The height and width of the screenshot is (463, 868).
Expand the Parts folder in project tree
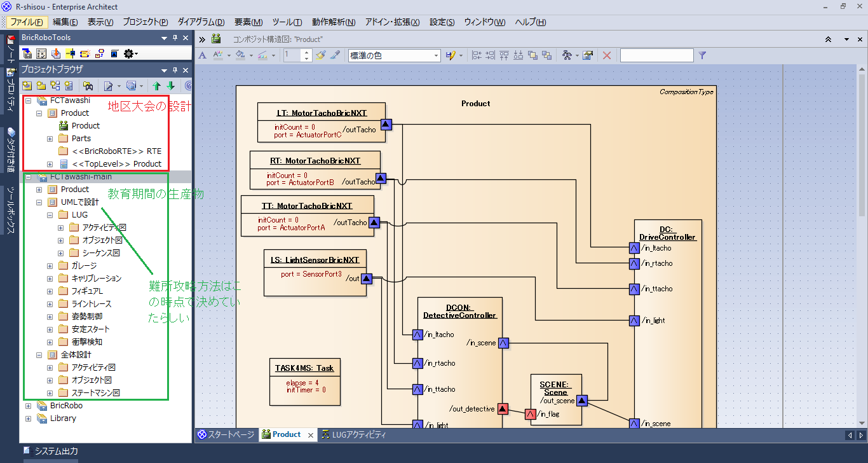coord(50,139)
